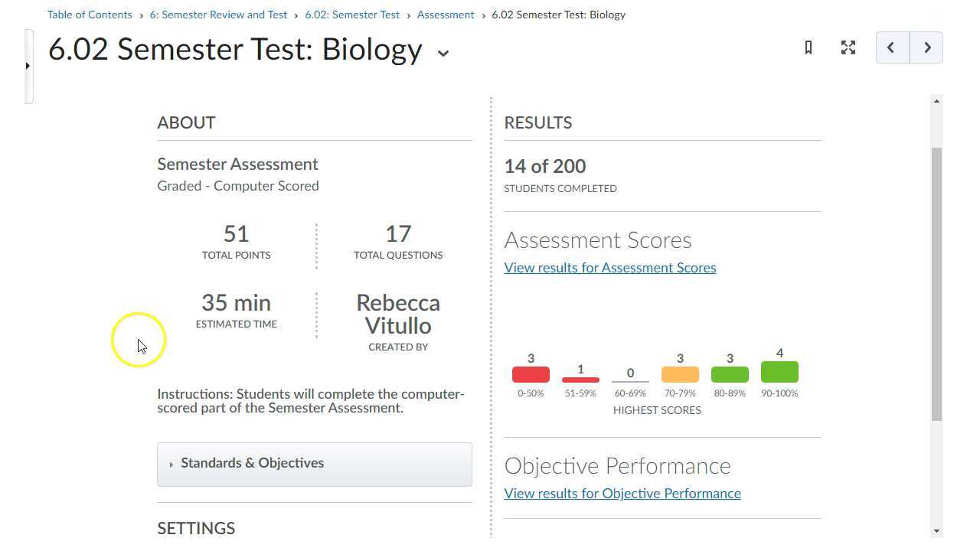Go to the next content item
This screenshot has height=551, width=980.
[926, 47]
